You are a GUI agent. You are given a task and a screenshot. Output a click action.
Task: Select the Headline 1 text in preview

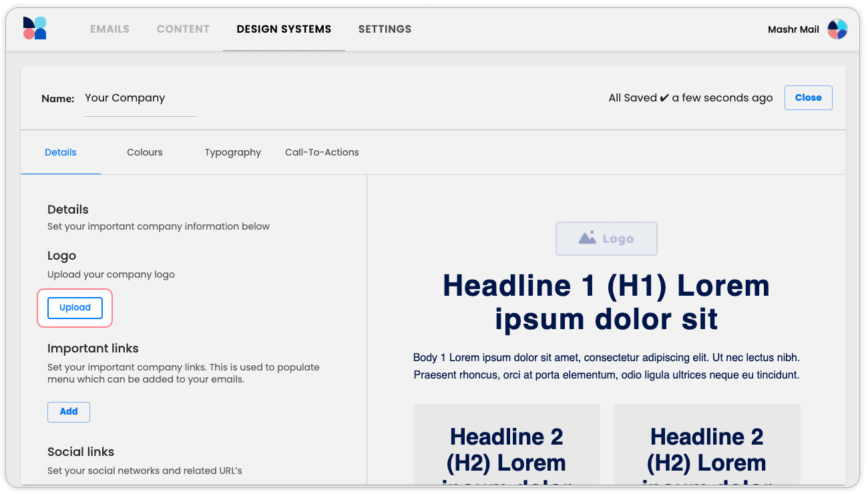606,302
